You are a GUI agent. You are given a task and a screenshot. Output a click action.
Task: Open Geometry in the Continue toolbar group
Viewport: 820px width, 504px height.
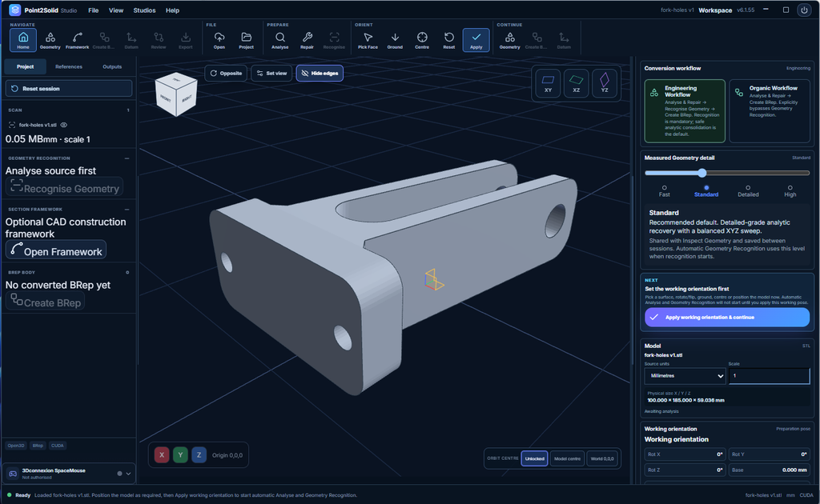509,40
